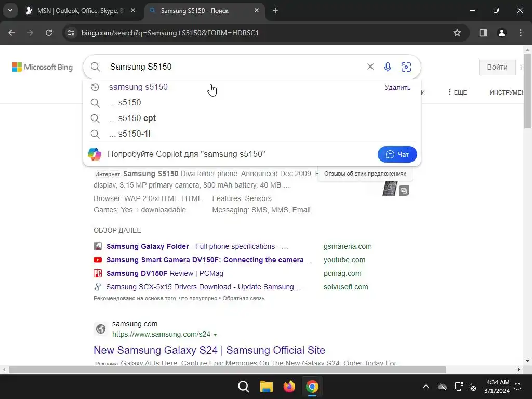Image resolution: width=532 pixels, height=399 pixels.
Task: Open the phone image thumbnail
Action: (390, 188)
